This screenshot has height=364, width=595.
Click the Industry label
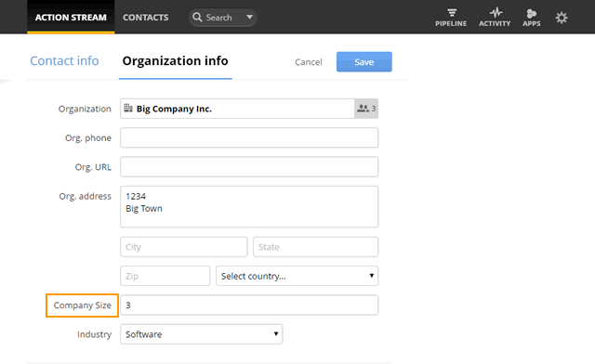(x=94, y=334)
